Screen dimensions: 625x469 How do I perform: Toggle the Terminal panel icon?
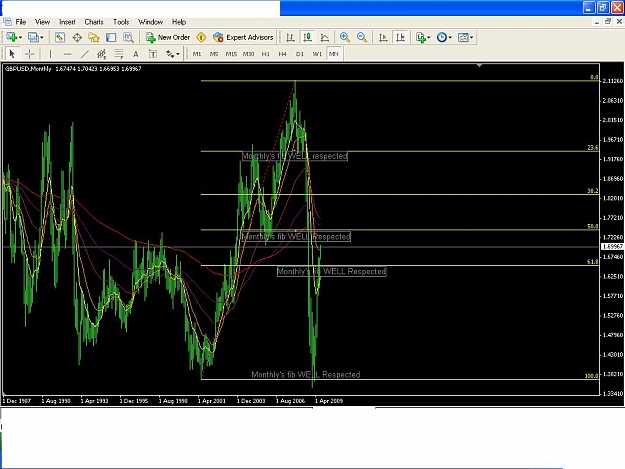click(111, 37)
